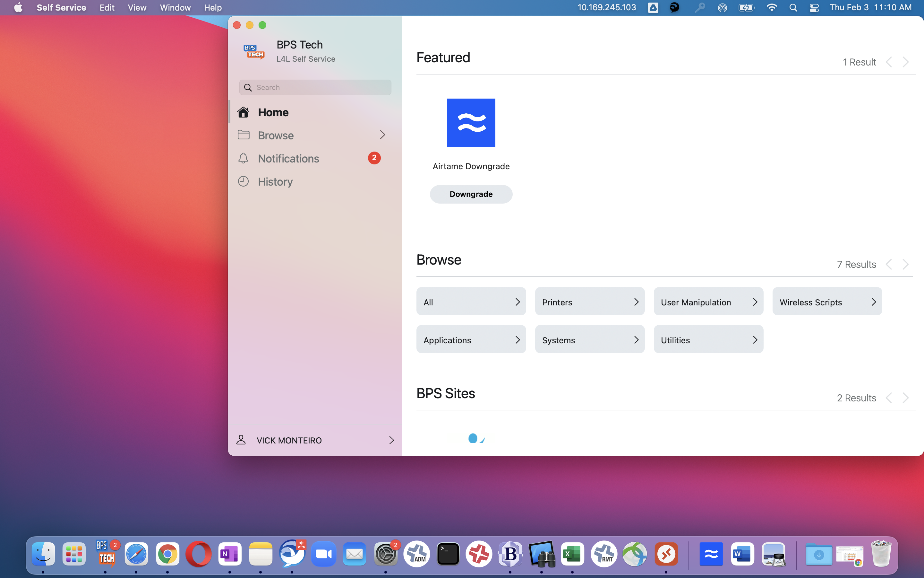Click the Airtame Downgrade app icon

click(x=471, y=123)
